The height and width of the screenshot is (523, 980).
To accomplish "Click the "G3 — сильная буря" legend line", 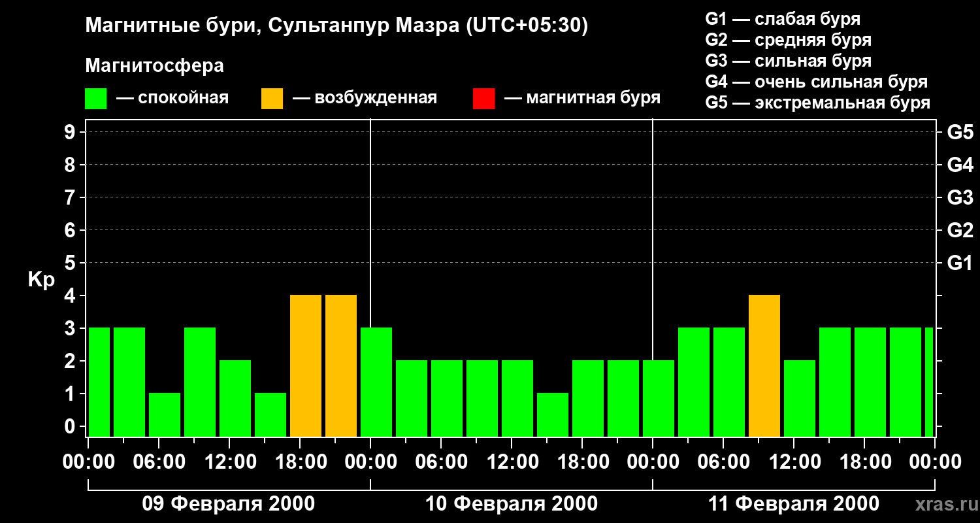I will click(x=788, y=61).
